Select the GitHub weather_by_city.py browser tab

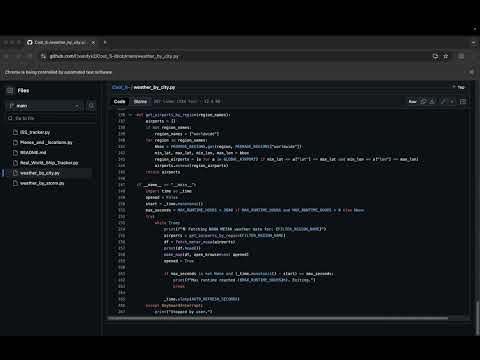61,42
